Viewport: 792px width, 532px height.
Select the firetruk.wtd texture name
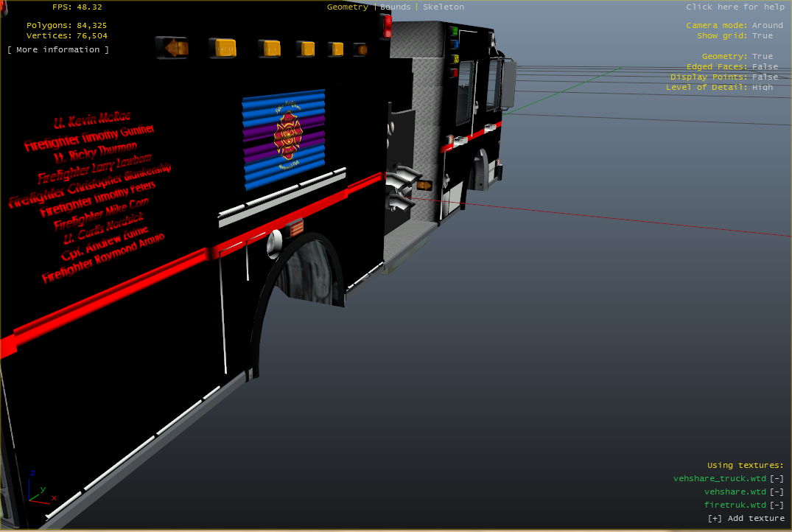tap(735, 505)
